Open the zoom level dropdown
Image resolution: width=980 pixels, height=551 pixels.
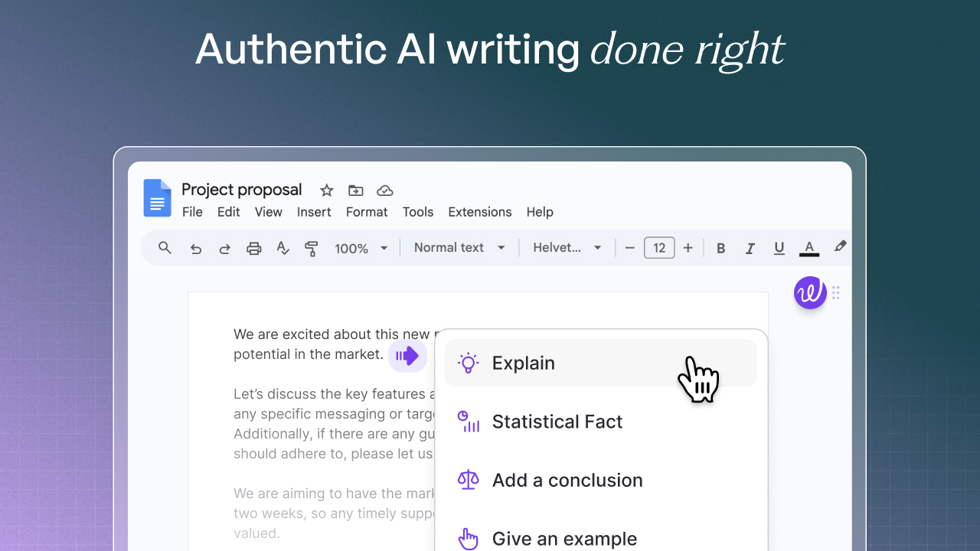coord(360,247)
